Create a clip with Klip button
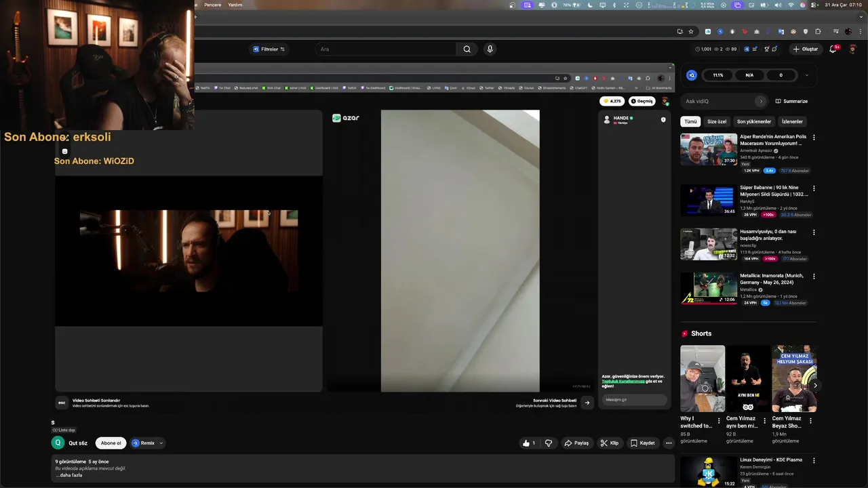The height and width of the screenshot is (488, 868). (x=609, y=443)
